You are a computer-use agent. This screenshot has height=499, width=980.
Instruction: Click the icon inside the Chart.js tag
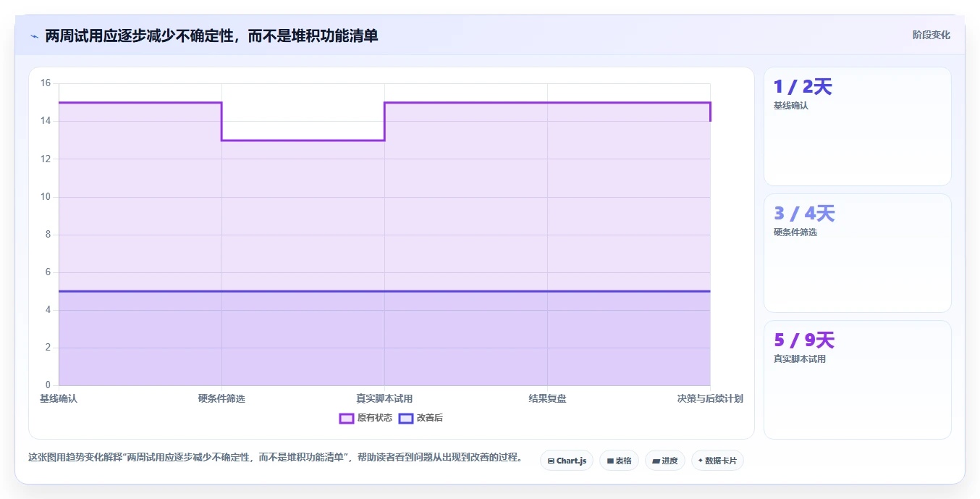(551, 461)
